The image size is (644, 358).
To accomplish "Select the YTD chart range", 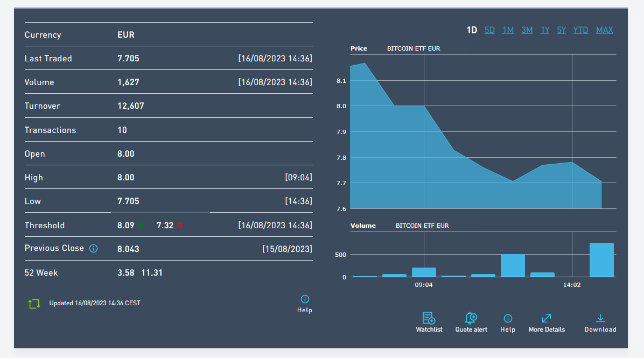I will [581, 30].
